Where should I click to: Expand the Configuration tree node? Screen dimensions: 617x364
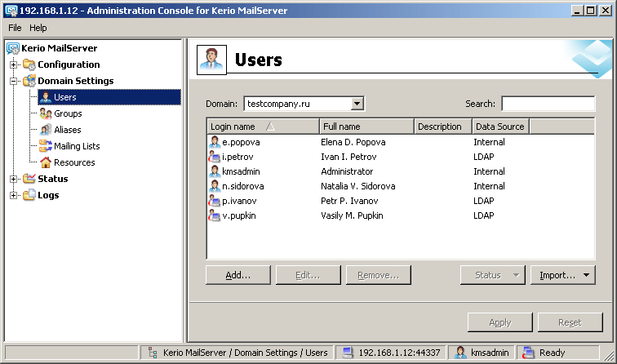click(x=13, y=64)
